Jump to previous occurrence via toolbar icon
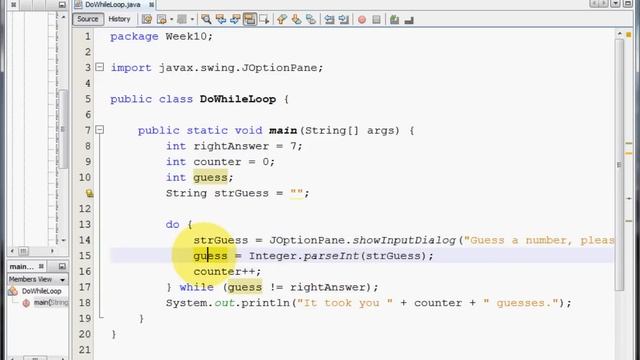 coord(221,19)
